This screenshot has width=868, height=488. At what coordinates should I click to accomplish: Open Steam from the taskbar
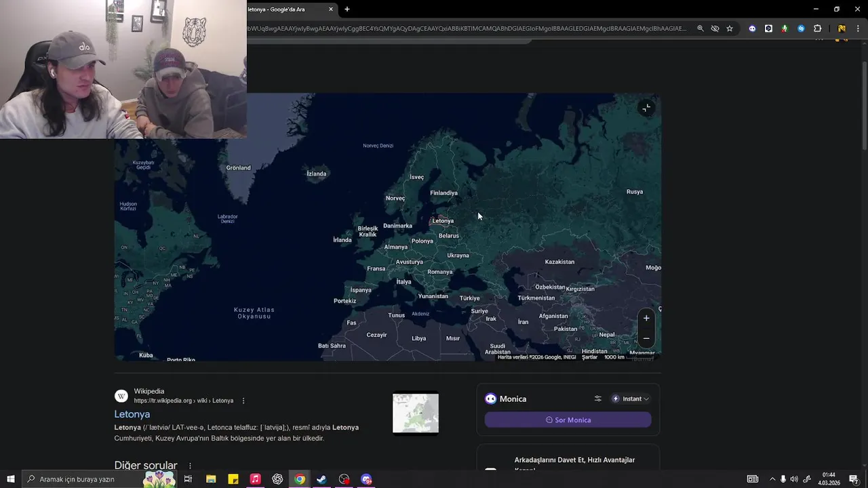point(321,479)
